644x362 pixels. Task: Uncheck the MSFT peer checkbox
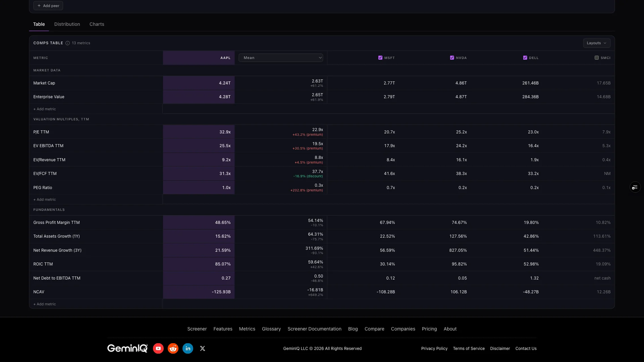380,58
